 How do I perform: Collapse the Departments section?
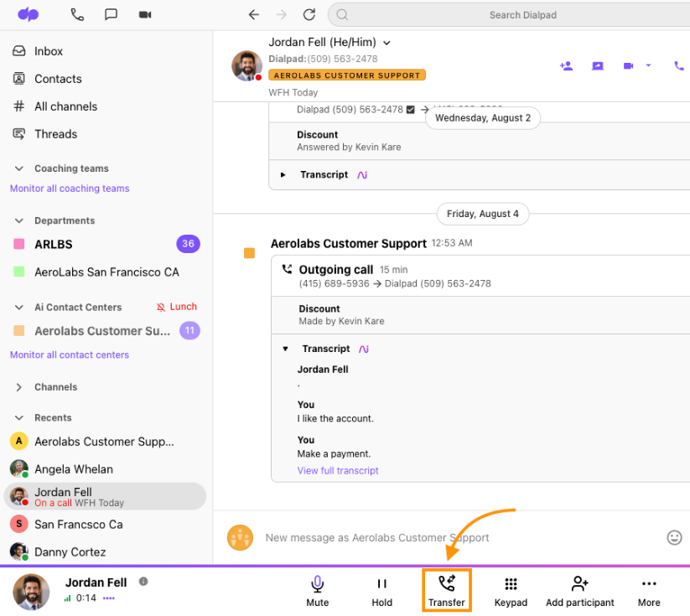point(19,220)
